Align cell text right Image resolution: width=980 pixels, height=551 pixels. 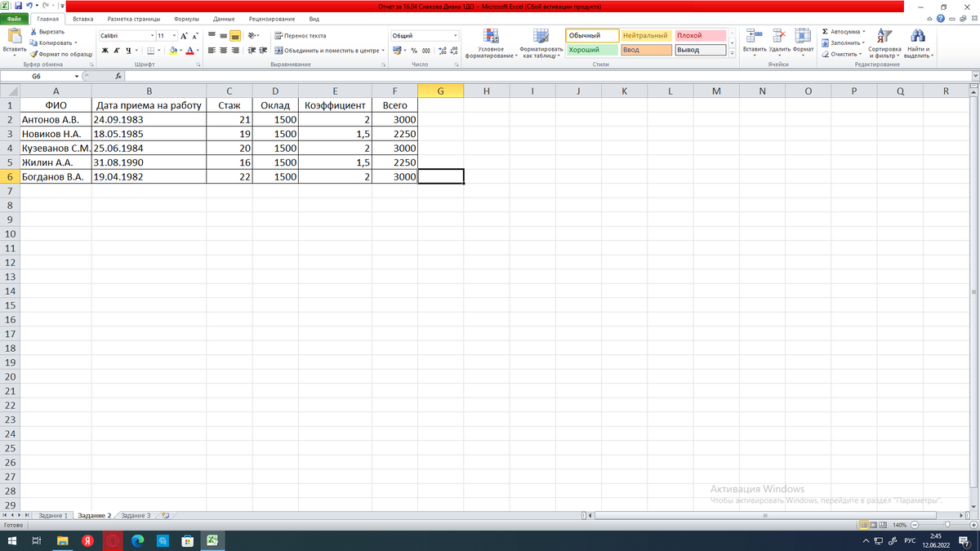pos(235,51)
